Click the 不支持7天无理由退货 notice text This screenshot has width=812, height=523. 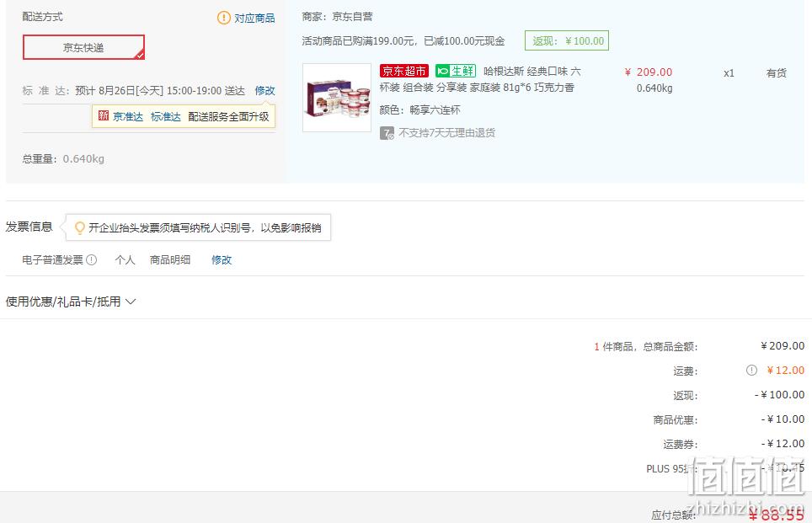[x=447, y=133]
